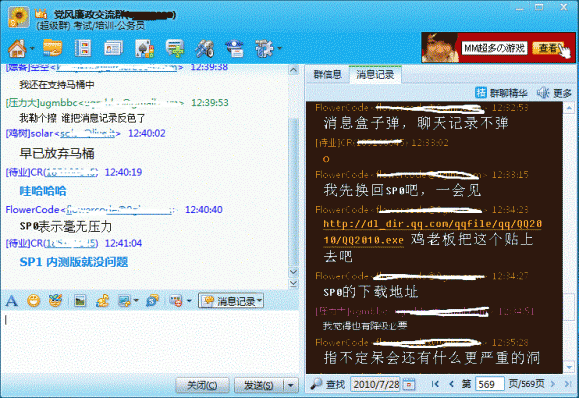Open the group settings gear icon
579x398 pixels.
[264, 48]
